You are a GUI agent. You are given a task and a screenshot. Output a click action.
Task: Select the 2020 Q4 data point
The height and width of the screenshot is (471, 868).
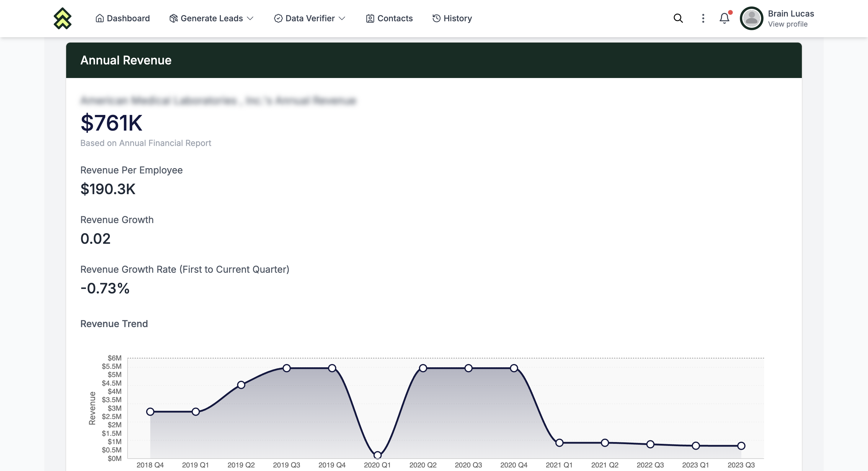tap(514, 368)
